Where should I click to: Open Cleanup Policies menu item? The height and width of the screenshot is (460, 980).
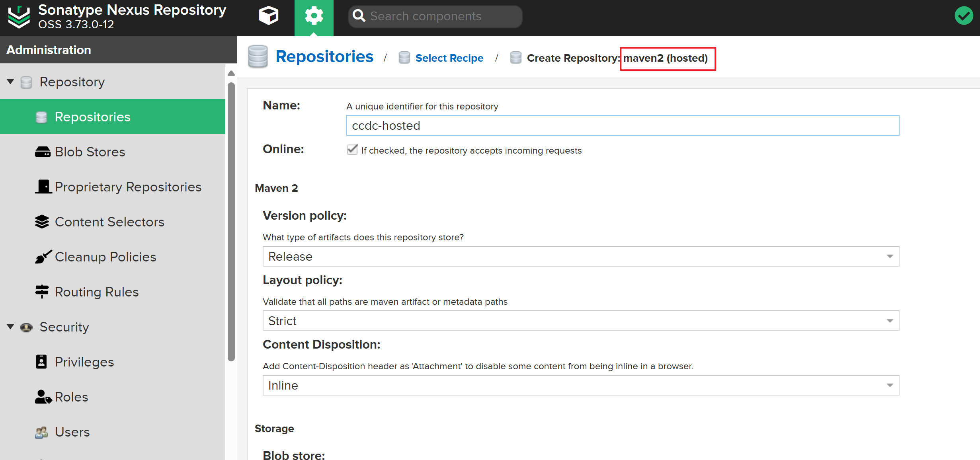coord(113,257)
